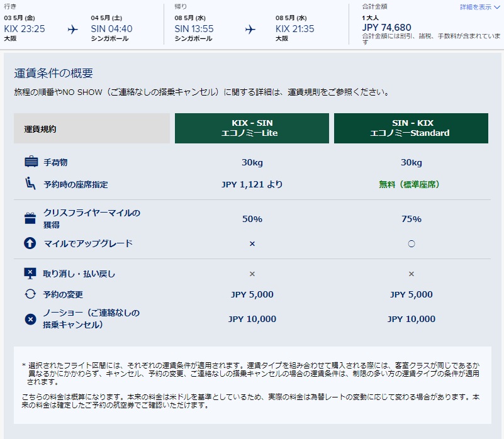Click the Standard booking change fee JPY 5,000
Viewport: 504px width, 439px height.
click(411, 294)
